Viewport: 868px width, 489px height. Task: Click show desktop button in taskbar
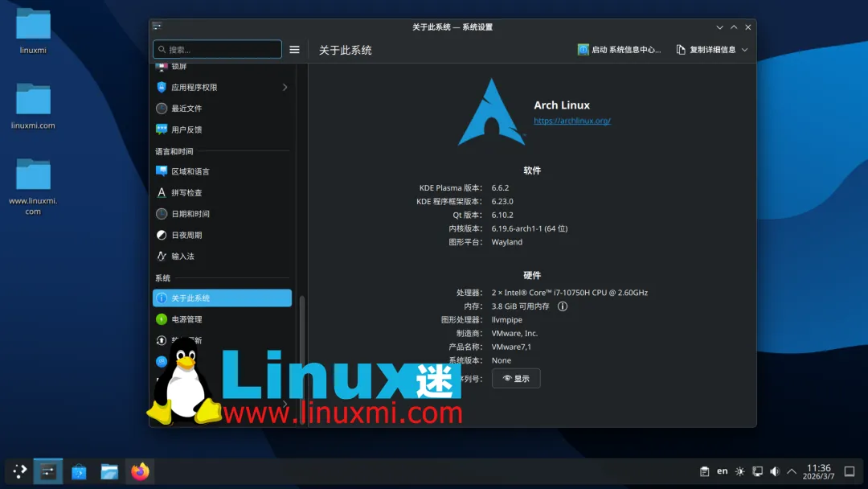[850, 471]
